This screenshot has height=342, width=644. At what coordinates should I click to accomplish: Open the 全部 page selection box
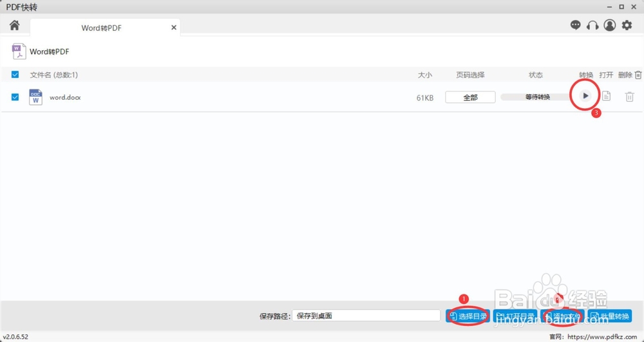tap(470, 97)
